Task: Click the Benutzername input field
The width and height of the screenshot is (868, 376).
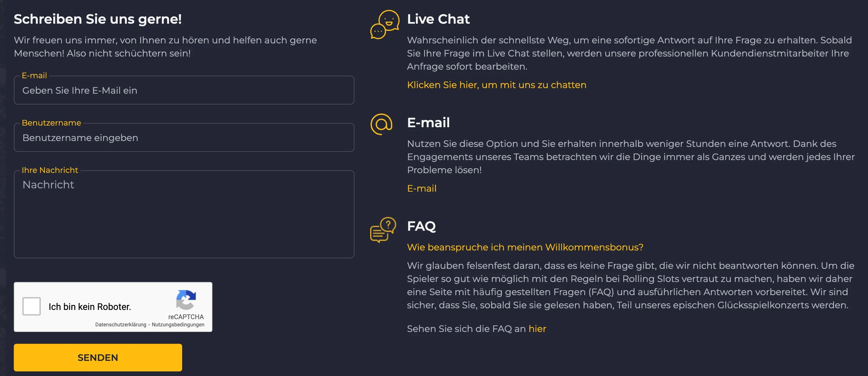Action: (x=184, y=137)
